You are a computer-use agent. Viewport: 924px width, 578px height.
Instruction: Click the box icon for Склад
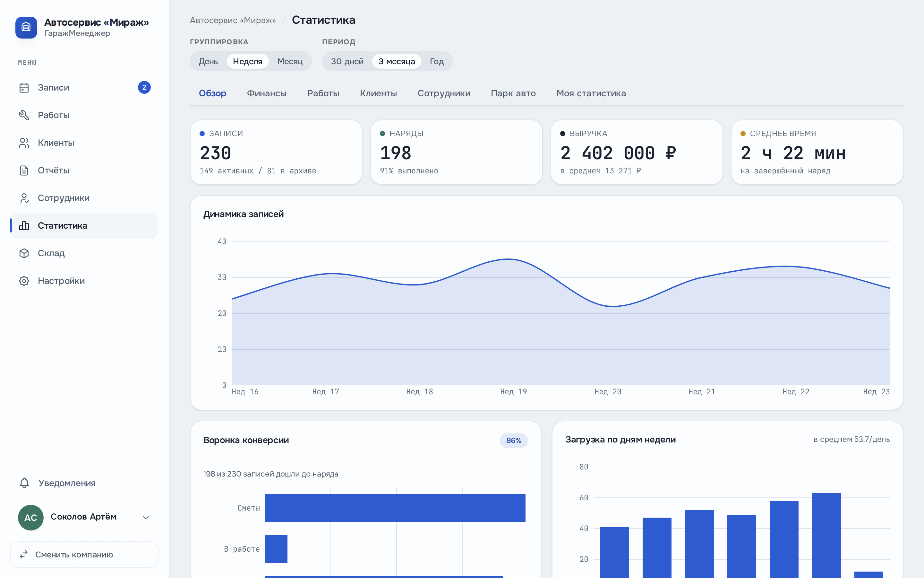pyautogui.click(x=24, y=253)
